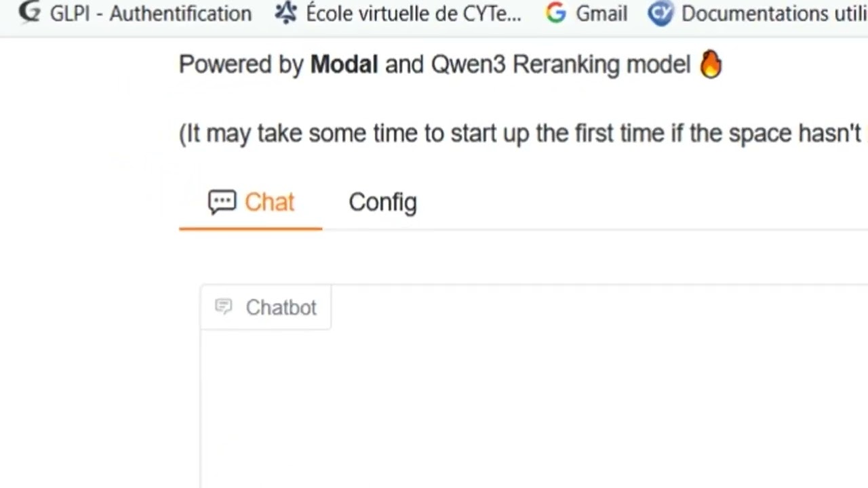Open the Documentations utili bookmark
Screen dimensions: 868x488
774,14
